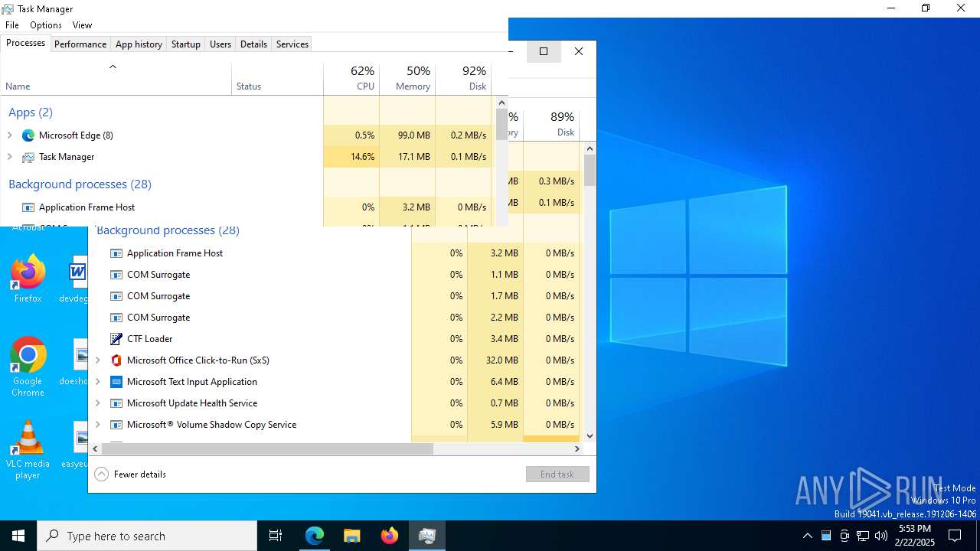Expand Microsoft Update Health Service row

click(97, 403)
